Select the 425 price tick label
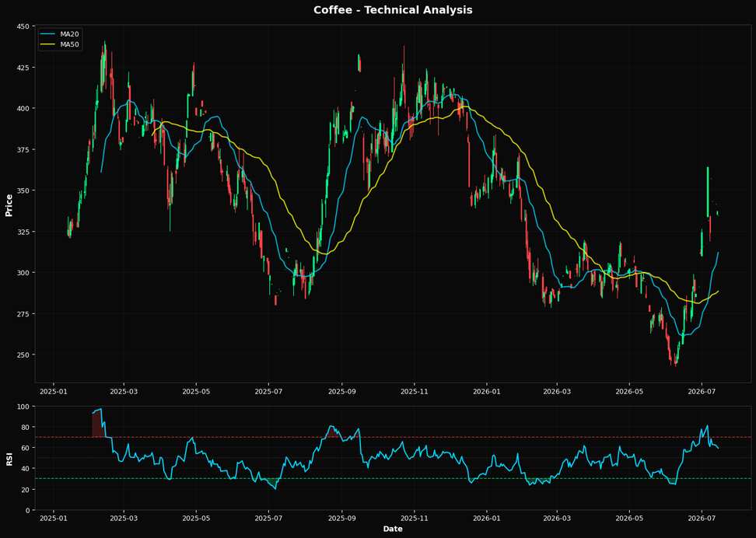The width and height of the screenshot is (756, 538). (x=23, y=67)
